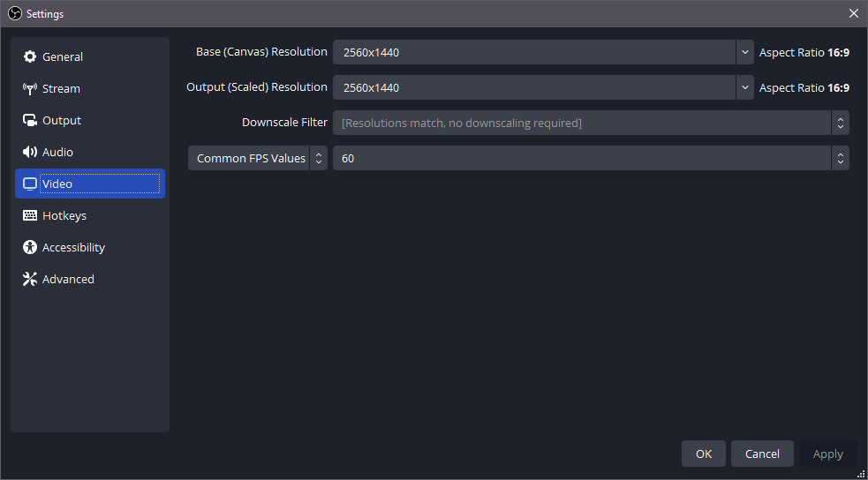
Task: Click the Audio speaker icon
Action: point(30,153)
